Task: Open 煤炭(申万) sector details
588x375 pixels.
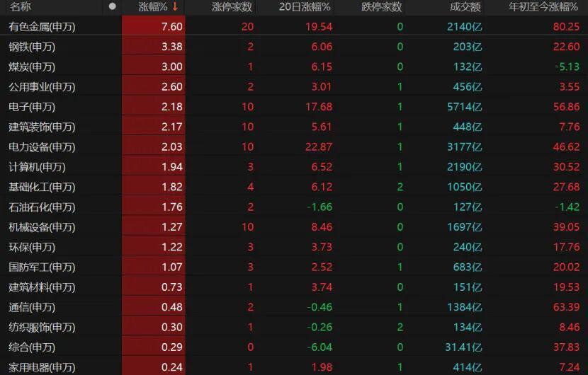Action: coord(32,67)
